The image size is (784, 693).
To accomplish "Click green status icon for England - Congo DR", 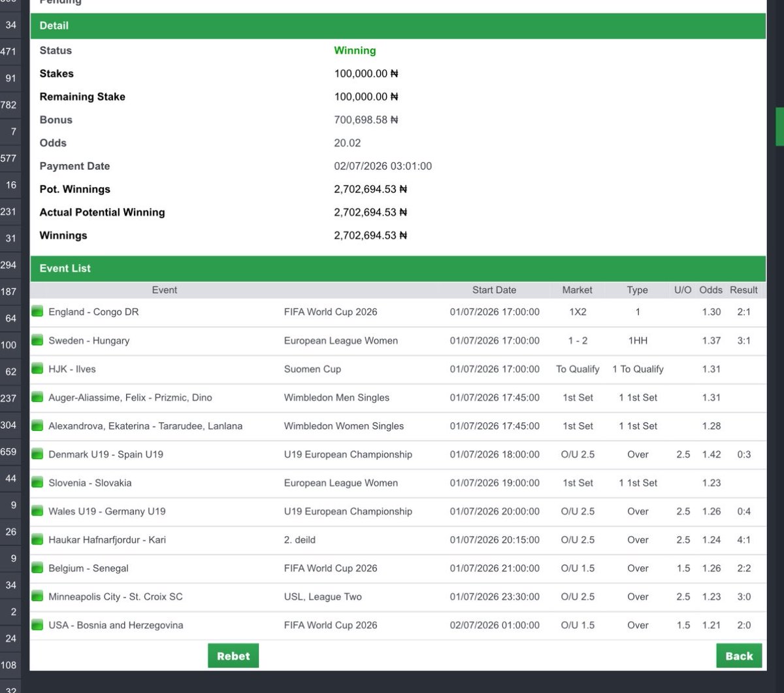I will point(37,312).
